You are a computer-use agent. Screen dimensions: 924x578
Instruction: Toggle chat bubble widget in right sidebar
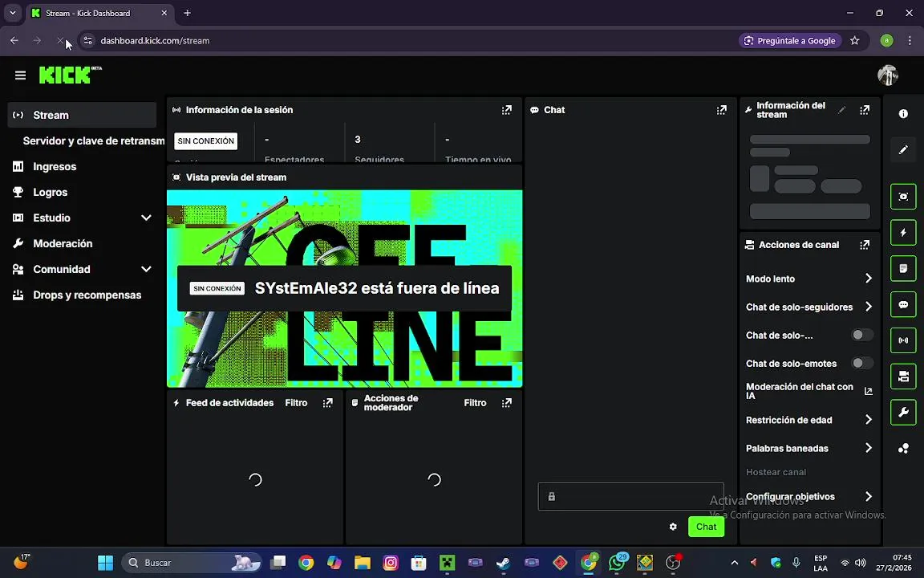point(903,304)
